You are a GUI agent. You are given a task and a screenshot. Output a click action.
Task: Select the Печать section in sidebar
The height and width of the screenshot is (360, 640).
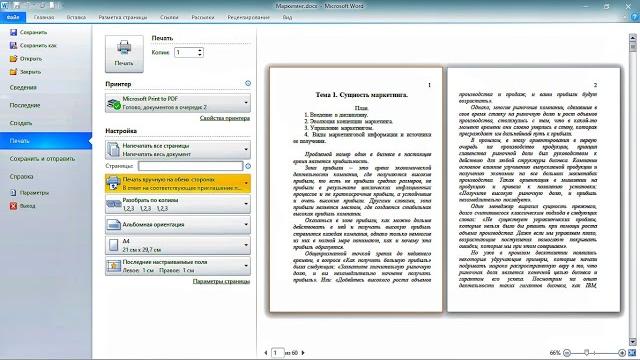[x=46, y=141]
